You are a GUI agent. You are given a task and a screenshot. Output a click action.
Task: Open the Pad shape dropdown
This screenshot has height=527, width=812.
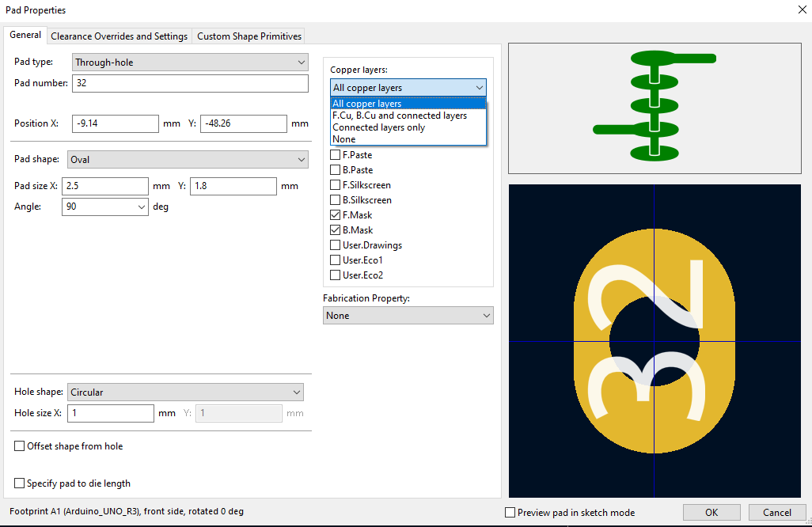[x=188, y=160]
